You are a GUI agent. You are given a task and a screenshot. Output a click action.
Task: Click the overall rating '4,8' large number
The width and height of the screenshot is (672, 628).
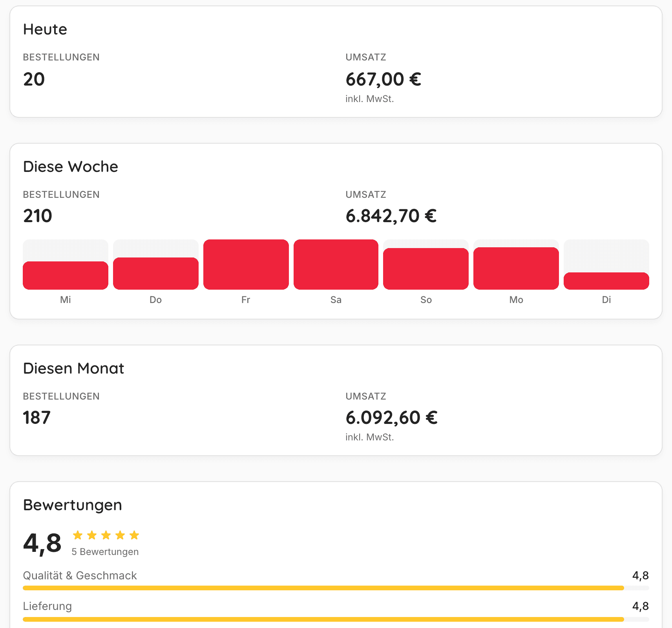[42, 544]
